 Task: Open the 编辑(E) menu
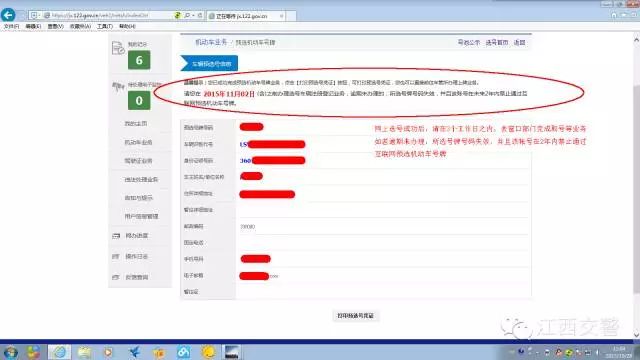[x=33, y=26]
